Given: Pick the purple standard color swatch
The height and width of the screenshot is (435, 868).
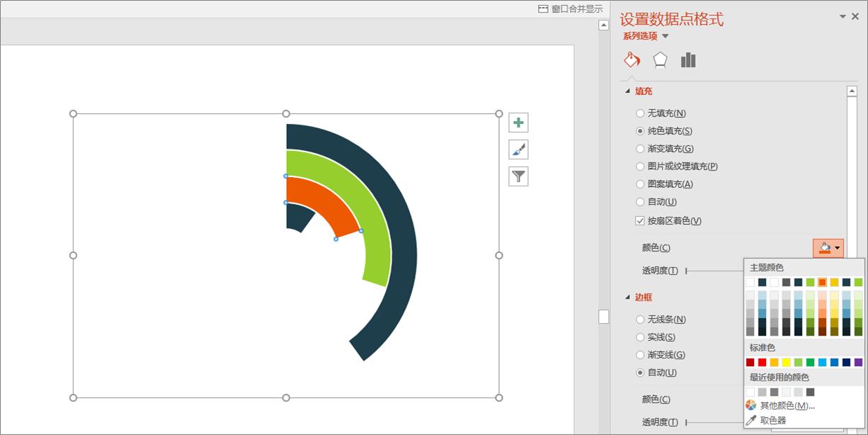Looking at the screenshot, I should [x=858, y=362].
